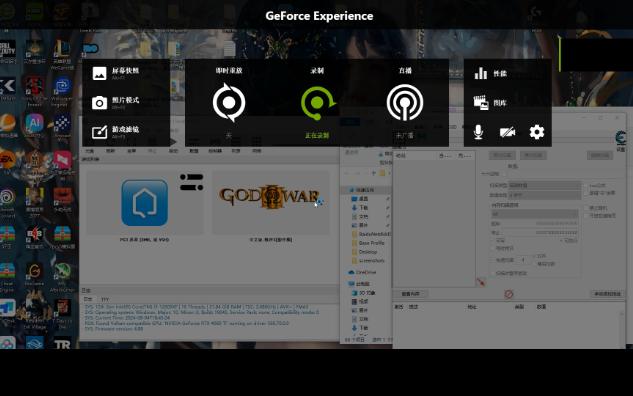The image size is (633, 396).
Task: Open overlay settings via the gear icon
Action: 537,132
